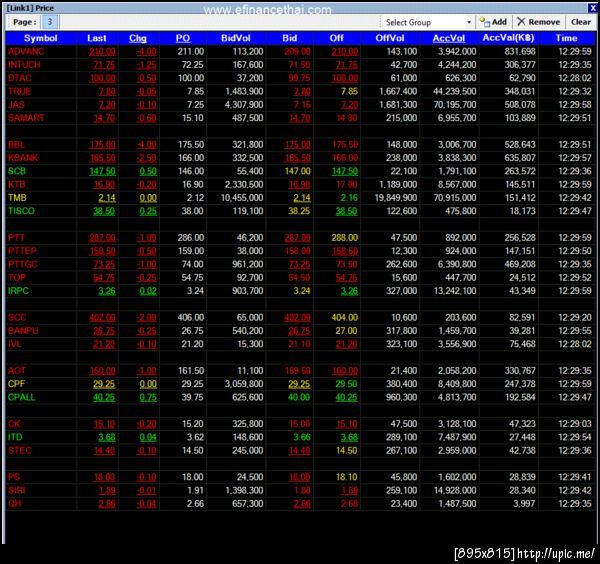Select the CPF symbol

tap(16, 384)
